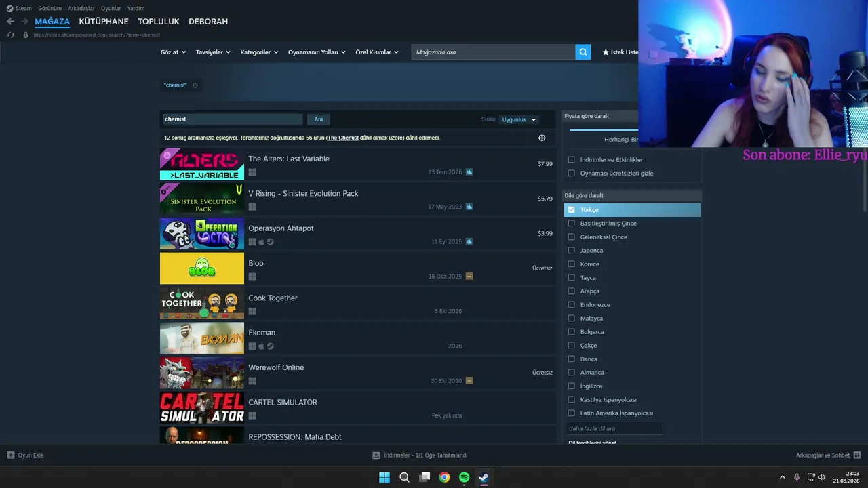
Task: Reload the store page
Action: point(10,35)
